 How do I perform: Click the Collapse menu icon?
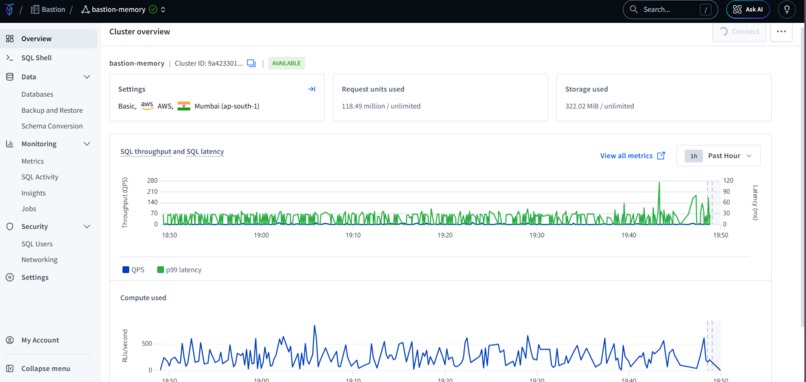(10, 369)
